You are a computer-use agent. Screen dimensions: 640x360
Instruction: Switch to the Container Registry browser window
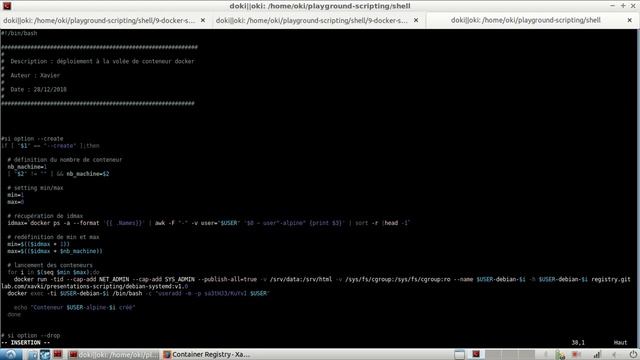[x=207, y=355]
